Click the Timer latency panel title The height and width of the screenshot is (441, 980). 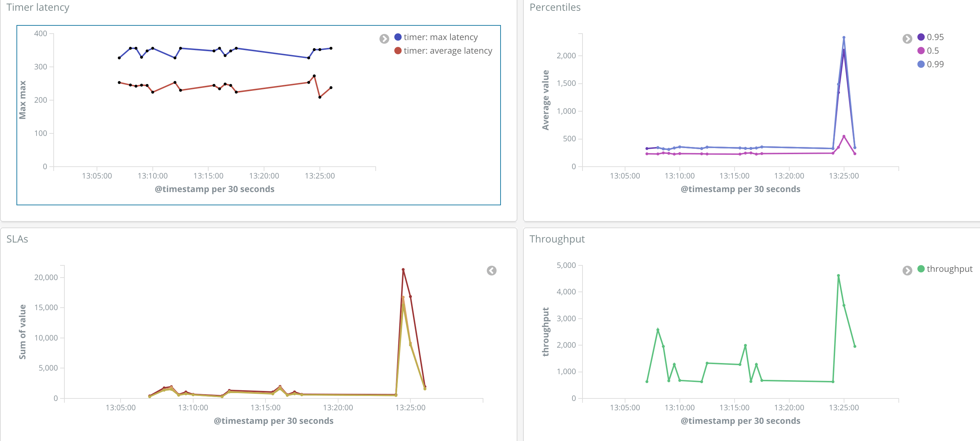tap(37, 7)
